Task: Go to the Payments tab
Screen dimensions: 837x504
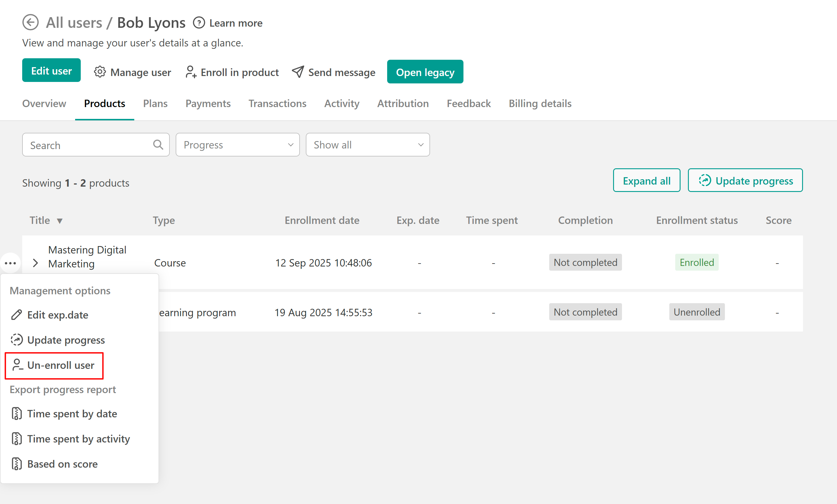Action: (208, 104)
